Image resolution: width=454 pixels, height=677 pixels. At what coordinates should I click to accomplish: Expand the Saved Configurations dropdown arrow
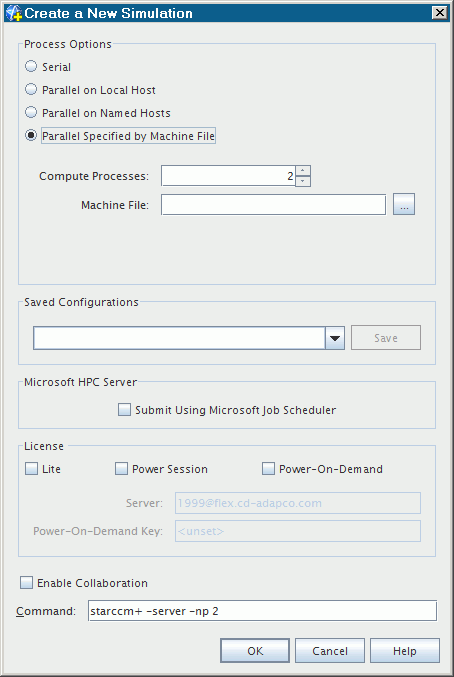coord(335,338)
